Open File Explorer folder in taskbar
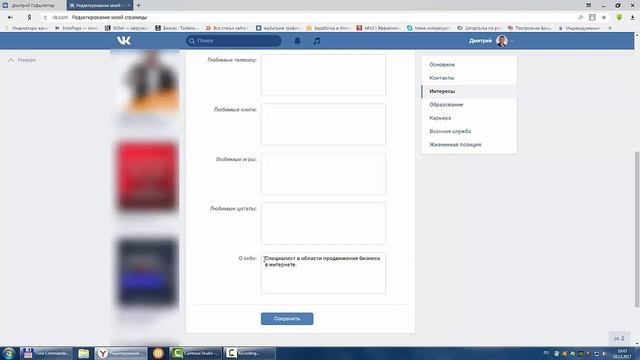Image resolution: width=640 pixels, height=360 pixels. point(84,353)
